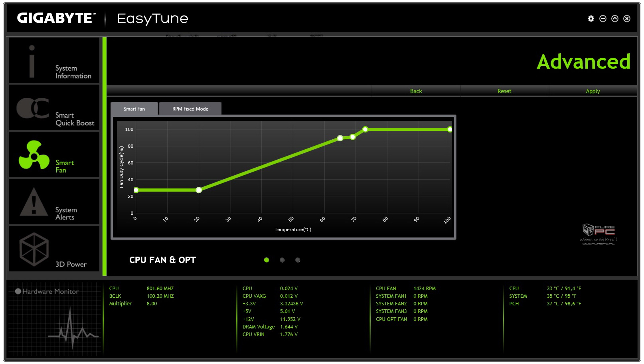Select Smart Quick Boost OC icon

33,108
